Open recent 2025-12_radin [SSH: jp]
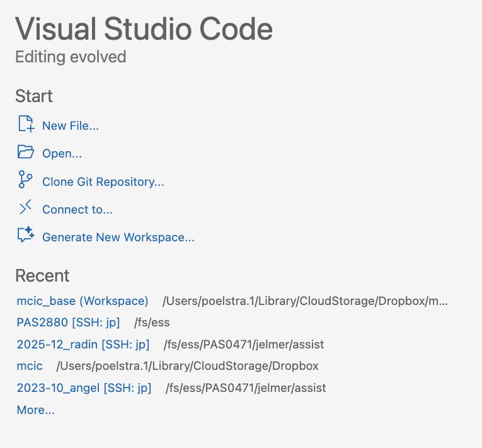 (83, 344)
